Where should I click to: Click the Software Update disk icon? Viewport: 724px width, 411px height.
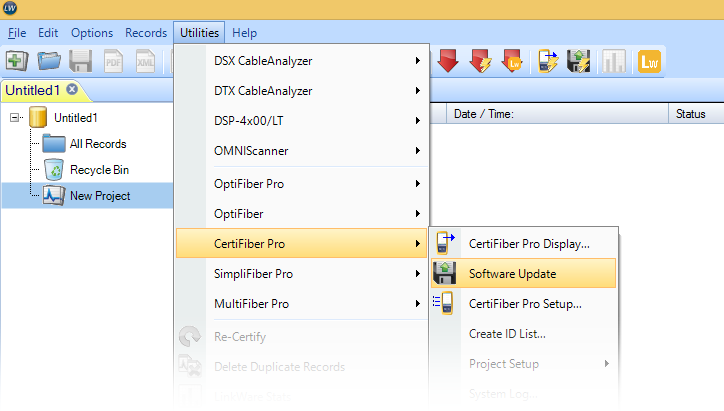445,273
